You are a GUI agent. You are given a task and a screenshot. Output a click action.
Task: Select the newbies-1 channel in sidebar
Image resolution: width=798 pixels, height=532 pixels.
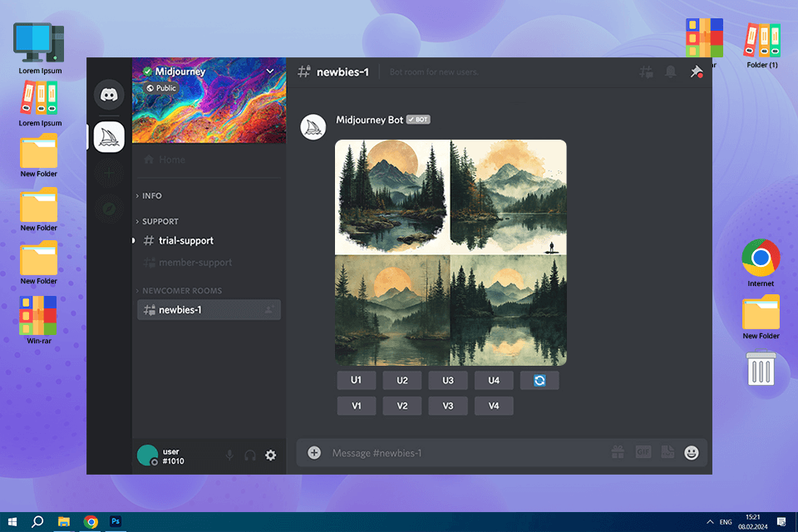click(209, 309)
